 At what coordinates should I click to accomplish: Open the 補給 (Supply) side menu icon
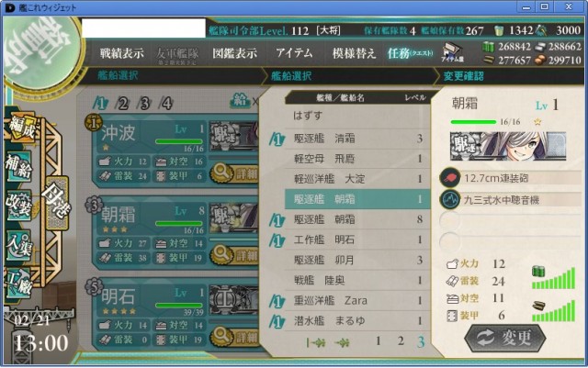pos(18,167)
